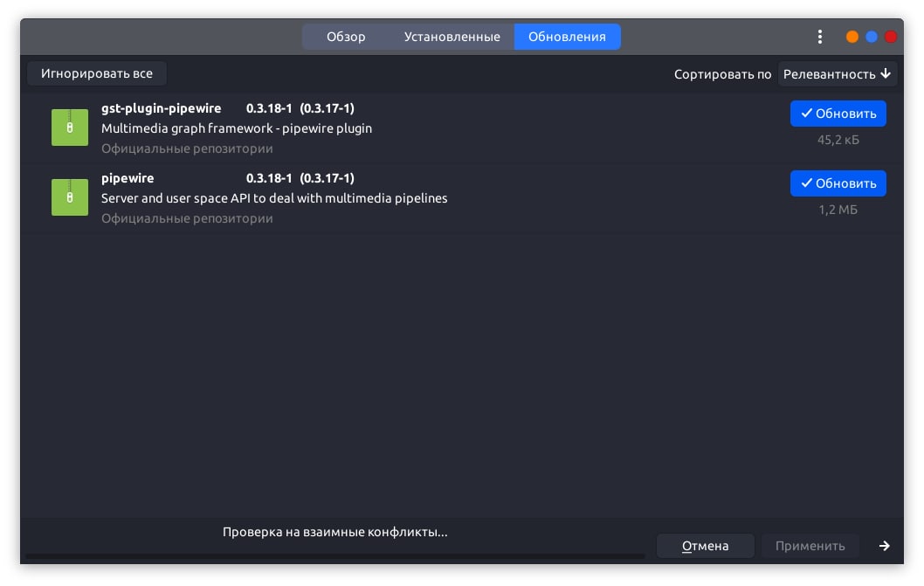
Task: Click the blue maximize window button
Action: click(x=872, y=37)
